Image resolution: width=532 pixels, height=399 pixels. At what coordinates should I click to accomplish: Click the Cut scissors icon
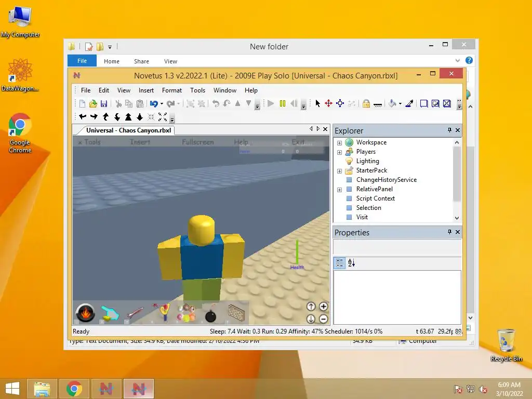click(x=118, y=104)
